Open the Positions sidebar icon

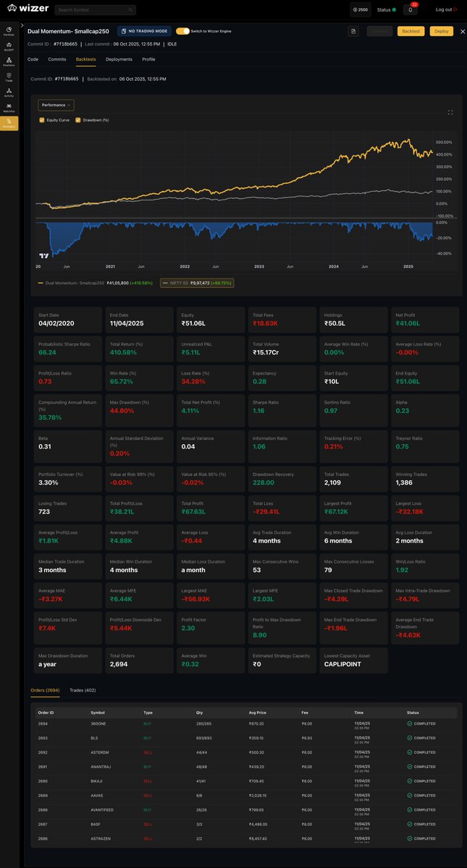pyautogui.click(x=9, y=63)
